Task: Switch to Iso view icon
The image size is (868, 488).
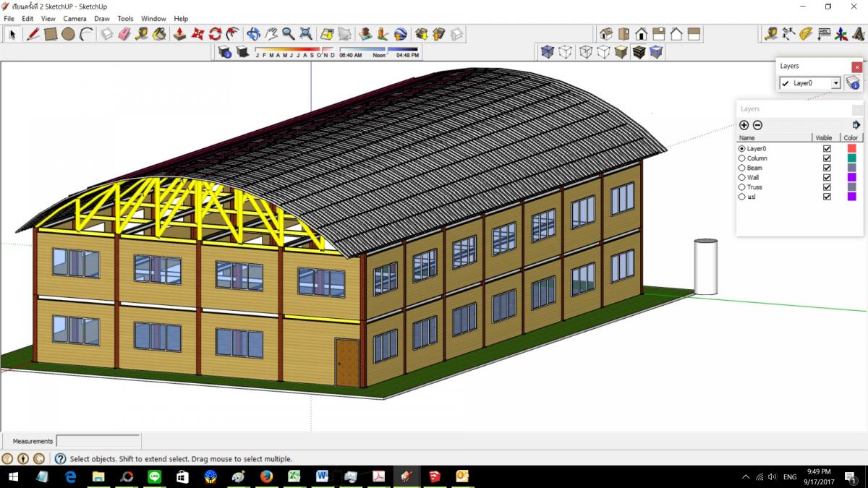Action: click(x=606, y=34)
